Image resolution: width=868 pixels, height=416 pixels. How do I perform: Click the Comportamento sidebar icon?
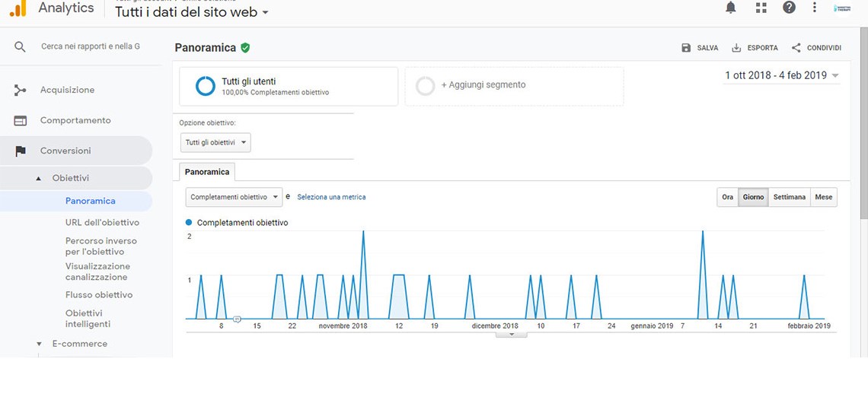(x=20, y=121)
